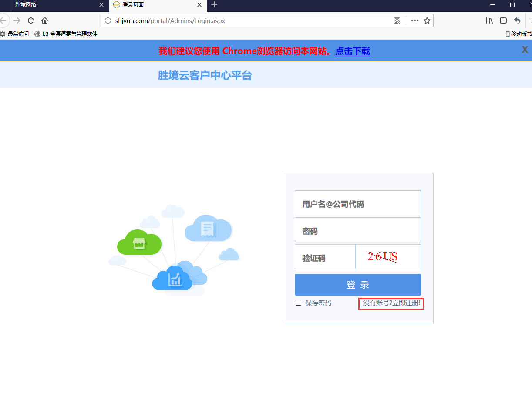Open the page actions three-dot menu
Screen dimensions: 532x394
tap(414, 20)
